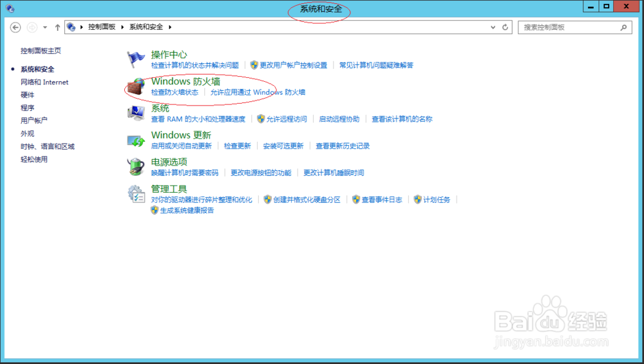Click the Control Panel icon in address bar
The height and width of the screenshot is (364, 644).
tap(71, 27)
